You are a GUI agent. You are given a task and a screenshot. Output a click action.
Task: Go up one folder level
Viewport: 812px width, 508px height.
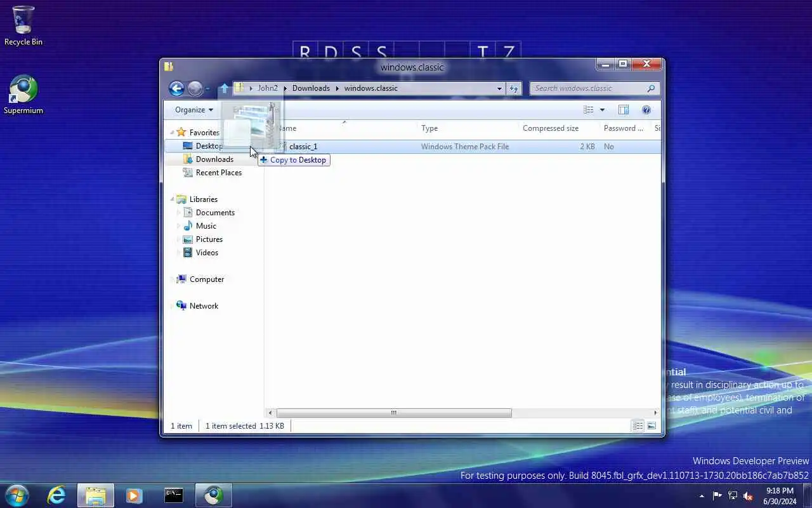point(224,88)
